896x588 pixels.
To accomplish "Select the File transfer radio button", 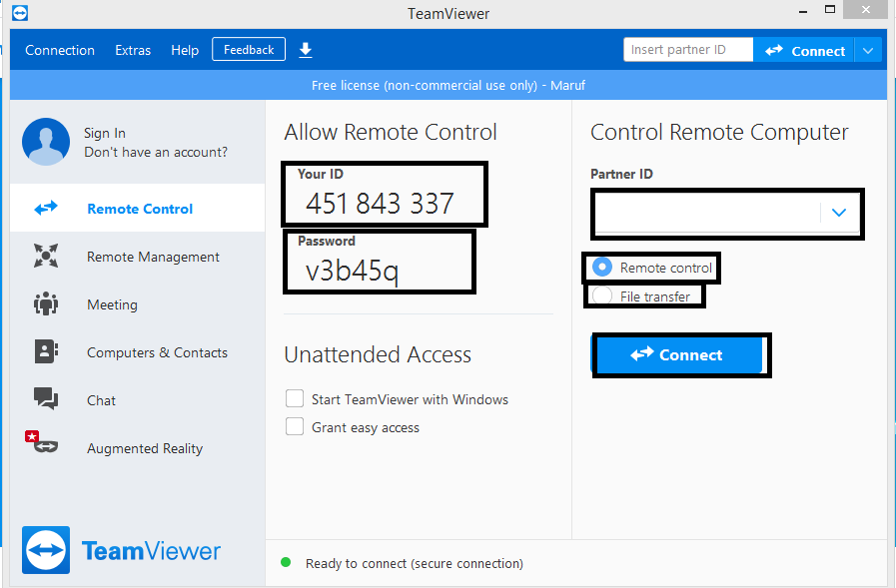I will [602, 295].
